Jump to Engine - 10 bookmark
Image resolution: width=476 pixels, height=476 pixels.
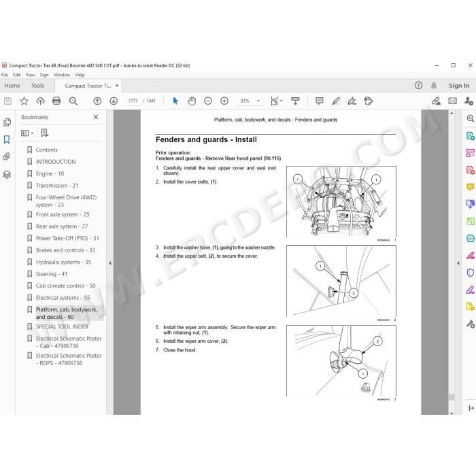coord(50,173)
